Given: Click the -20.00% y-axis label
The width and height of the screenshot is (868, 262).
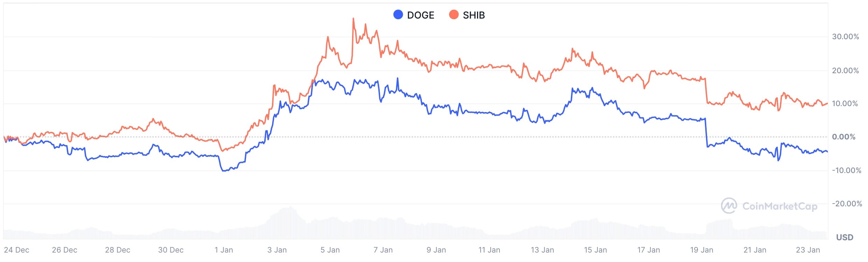Looking at the screenshot, I should 847,204.
